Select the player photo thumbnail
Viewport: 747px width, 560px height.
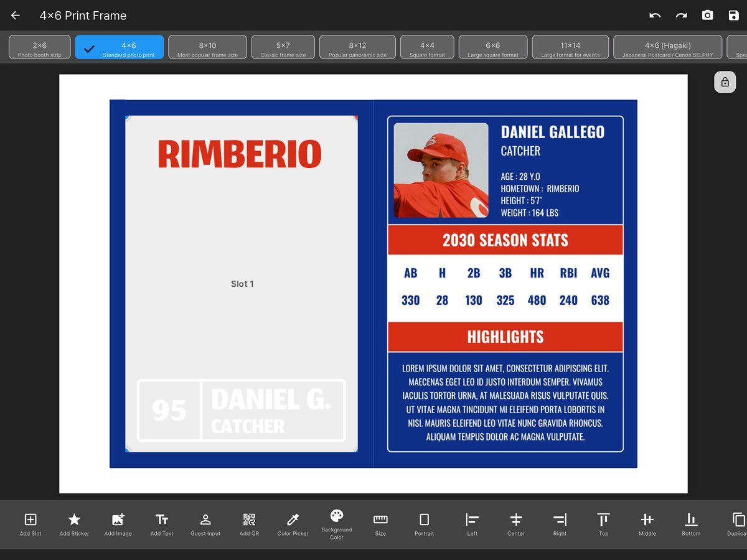click(x=441, y=170)
